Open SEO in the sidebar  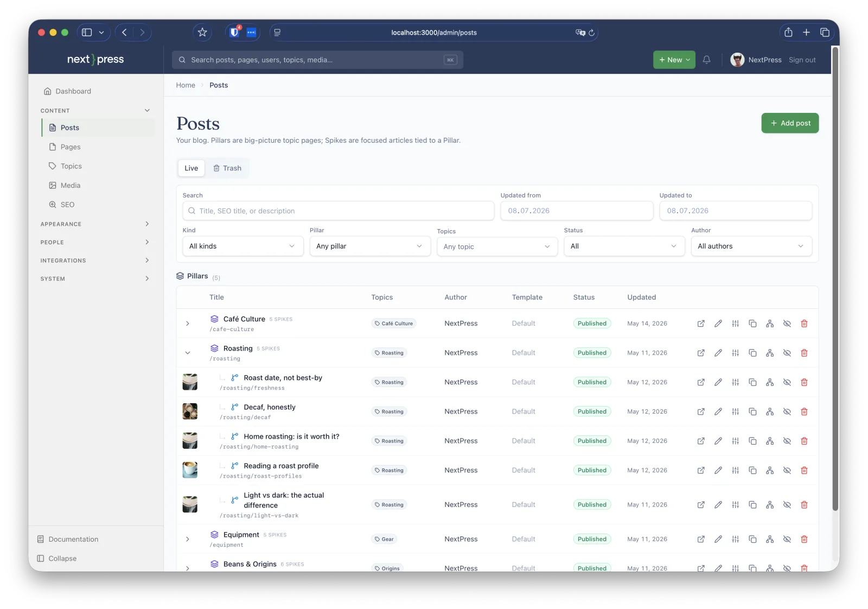pos(98,205)
